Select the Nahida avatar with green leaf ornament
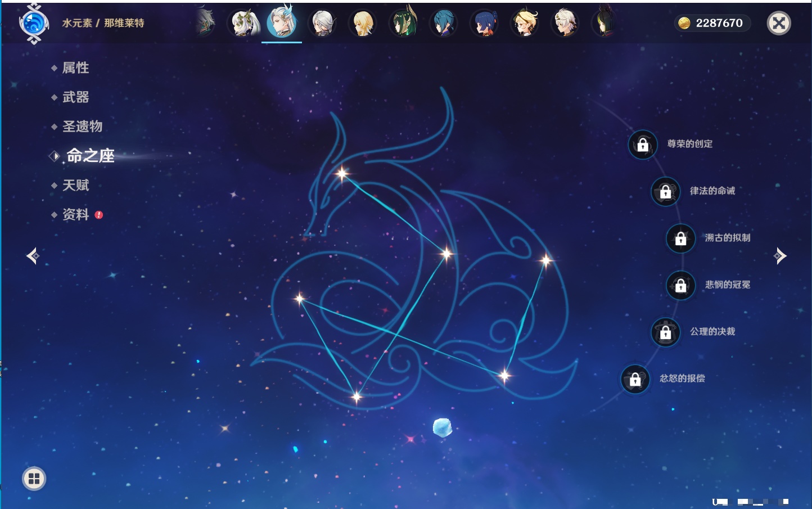This screenshot has width=812, height=509. [243, 24]
